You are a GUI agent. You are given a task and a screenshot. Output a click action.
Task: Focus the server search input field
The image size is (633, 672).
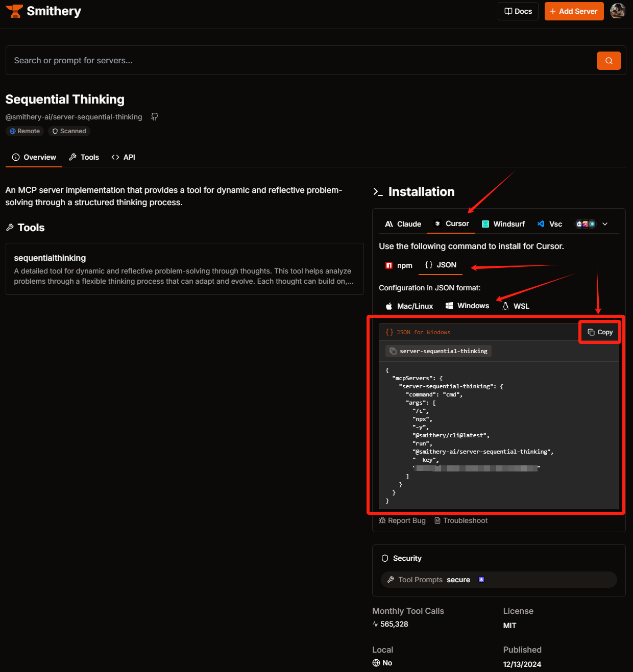coord(301,60)
